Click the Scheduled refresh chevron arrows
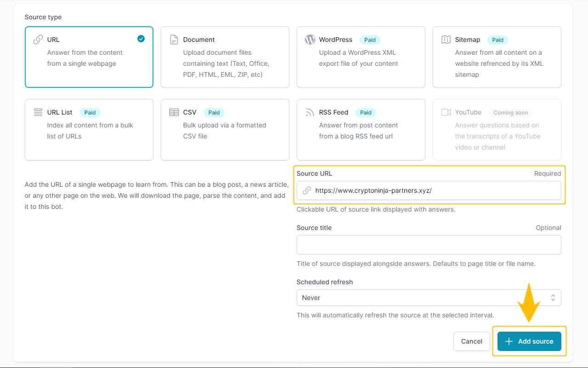 [x=553, y=298]
